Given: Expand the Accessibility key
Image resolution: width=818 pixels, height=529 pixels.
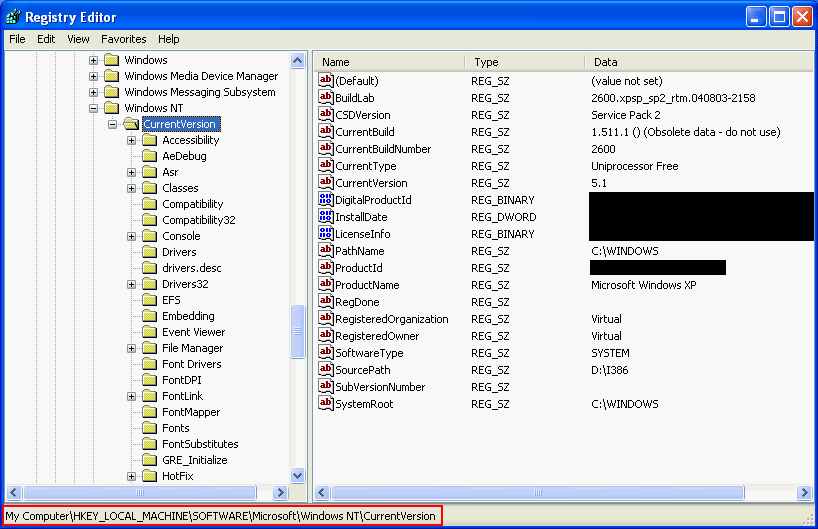Looking at the screenshot, I should coord(131,140).
